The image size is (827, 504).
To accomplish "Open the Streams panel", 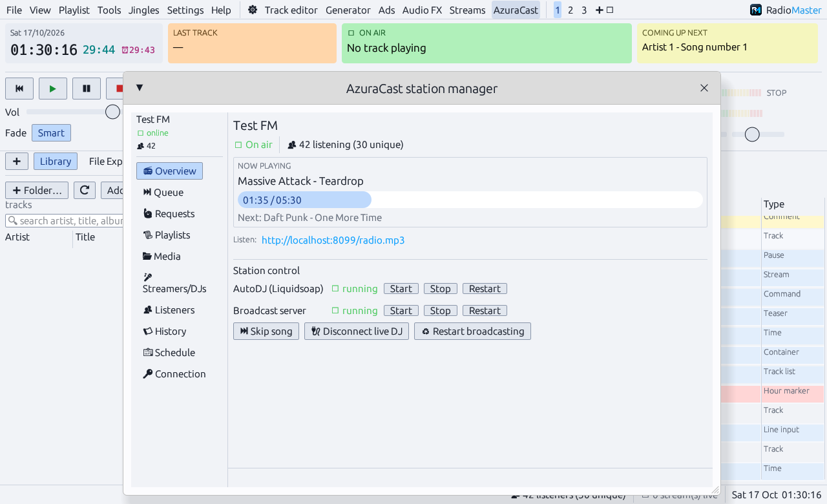I will click(x=467, y=10).
